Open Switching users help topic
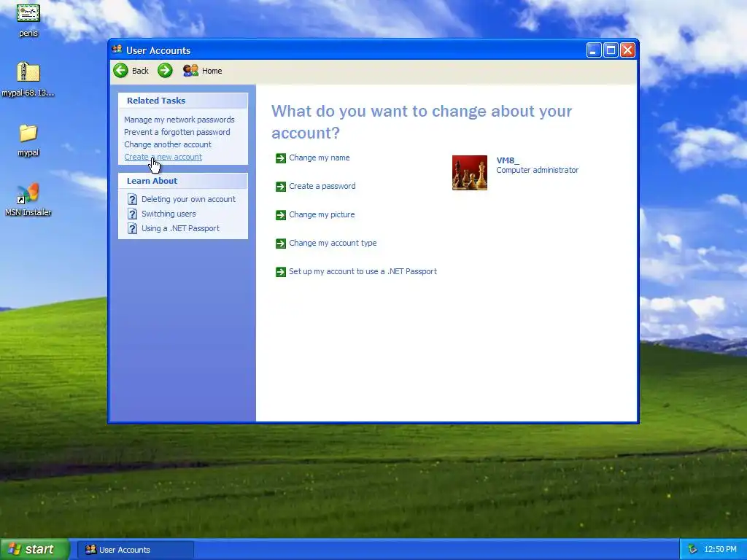 169,214
